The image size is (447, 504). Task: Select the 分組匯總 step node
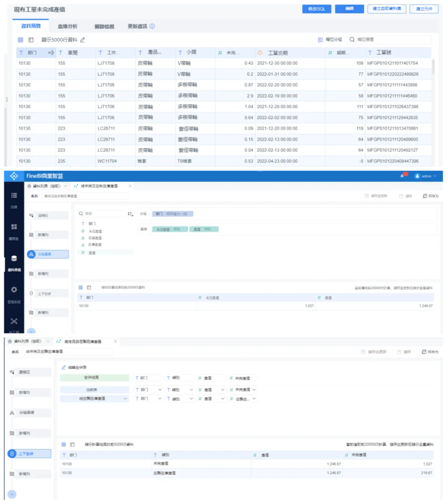click(x=48, y=254)
